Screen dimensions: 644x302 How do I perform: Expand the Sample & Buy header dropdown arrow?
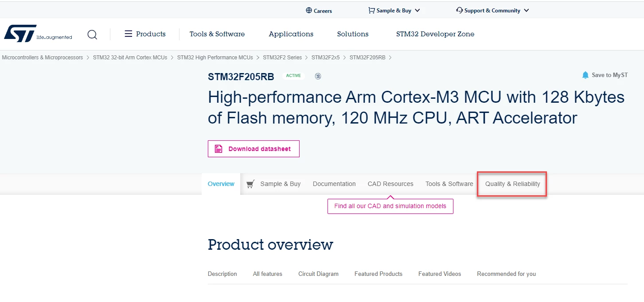[x=418, y=11]
